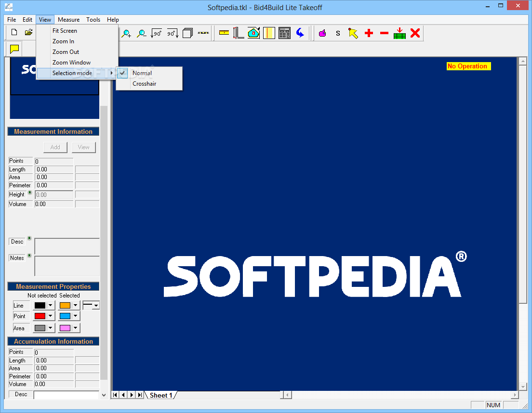Click the blue undo arrow icon
The image size is (532, 413).
(300, 33)
